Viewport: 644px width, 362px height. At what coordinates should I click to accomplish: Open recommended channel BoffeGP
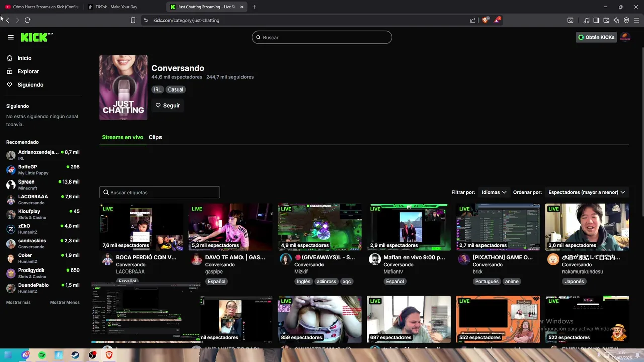pyautogui.click(x=43, y=170)
